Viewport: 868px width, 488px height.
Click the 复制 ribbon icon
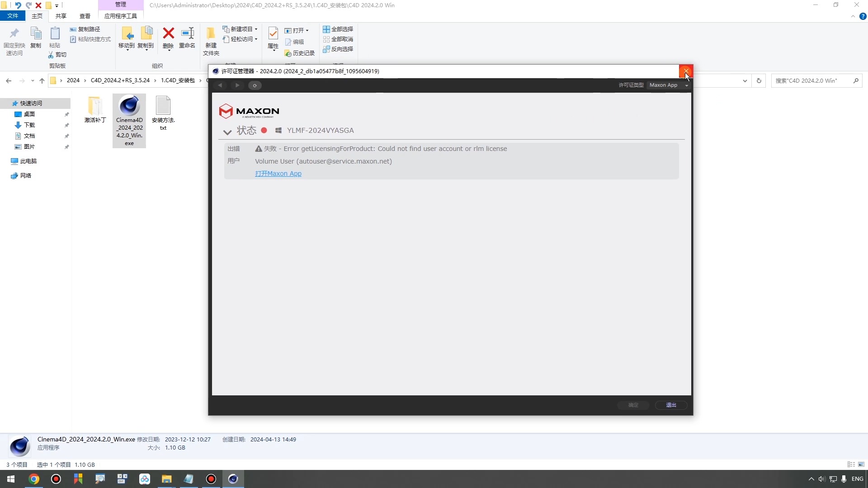[x=36, y=33]
